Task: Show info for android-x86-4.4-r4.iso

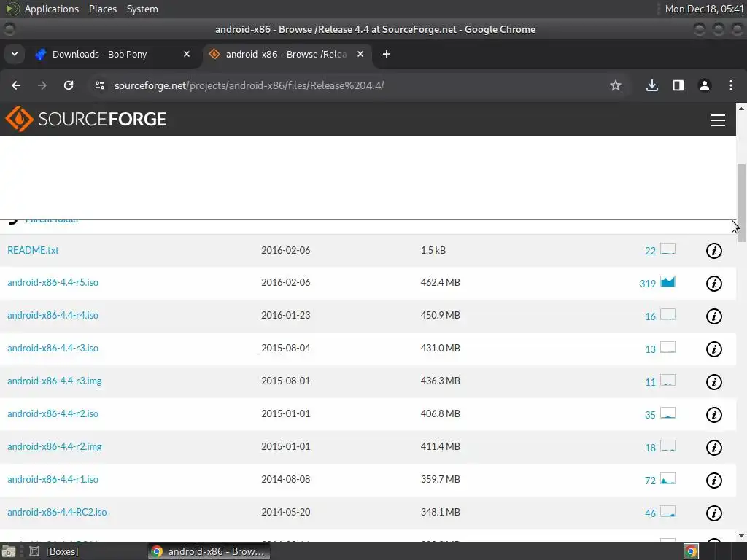Action: click(713, 316)
